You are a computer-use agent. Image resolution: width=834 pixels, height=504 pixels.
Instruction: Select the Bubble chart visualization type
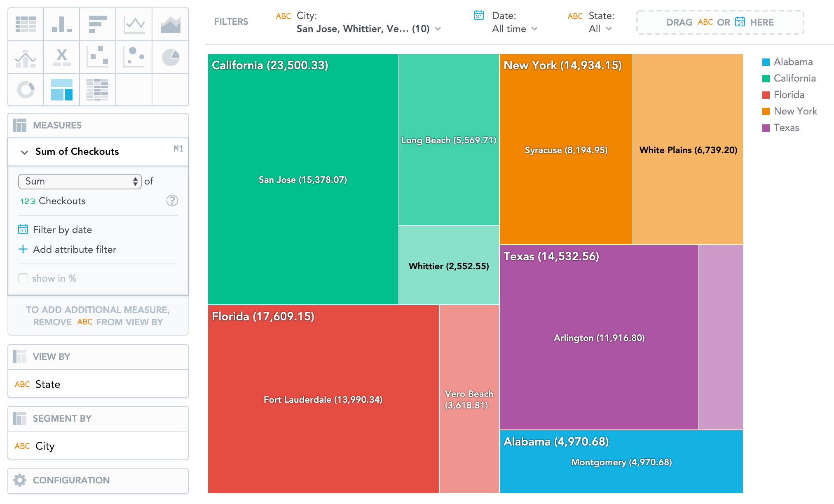pyautogui.click(x=134, y=58)
